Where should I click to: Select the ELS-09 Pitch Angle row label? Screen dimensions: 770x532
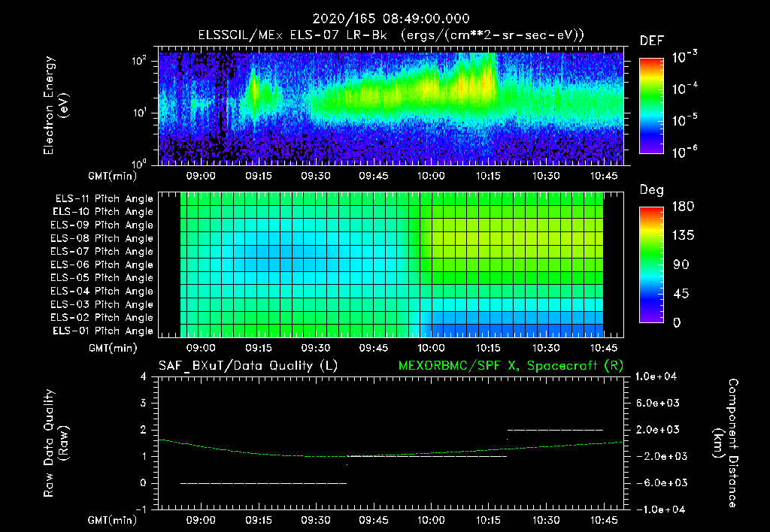(x=102, y=225)
